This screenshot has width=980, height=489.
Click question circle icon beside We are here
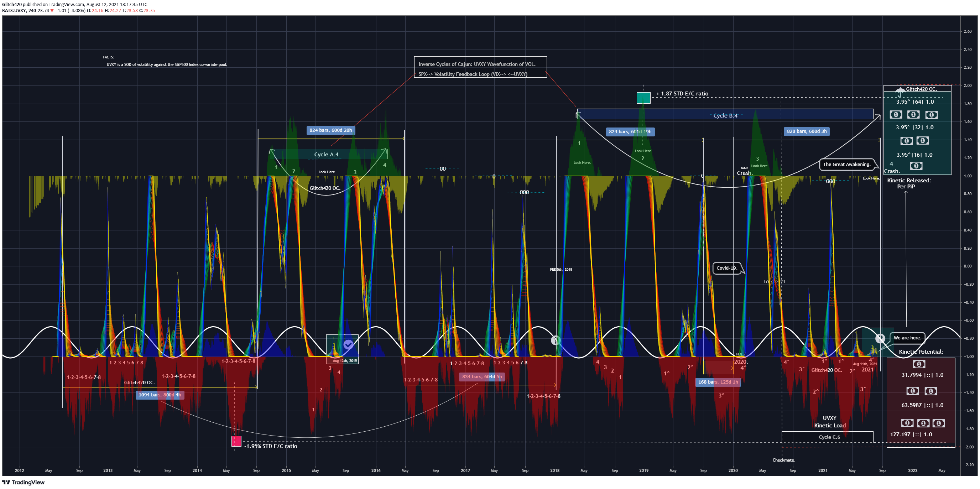click(x=880, y=338)
